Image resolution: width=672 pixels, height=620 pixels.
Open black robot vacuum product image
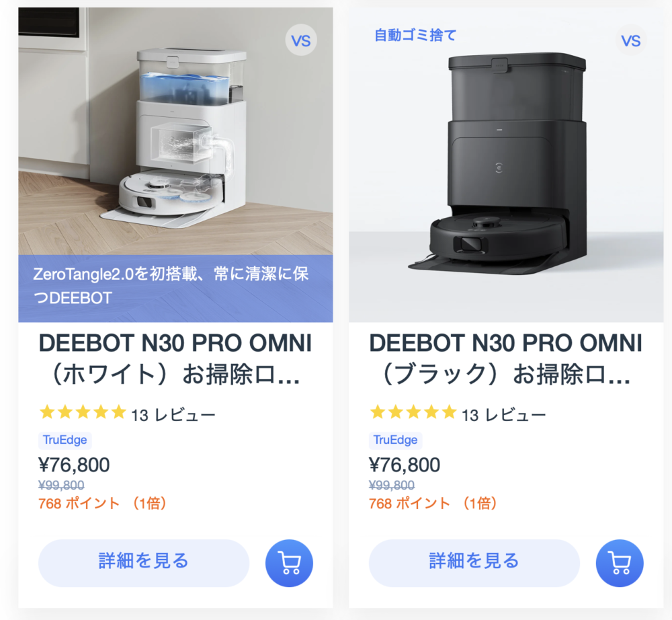coord(506,165)
